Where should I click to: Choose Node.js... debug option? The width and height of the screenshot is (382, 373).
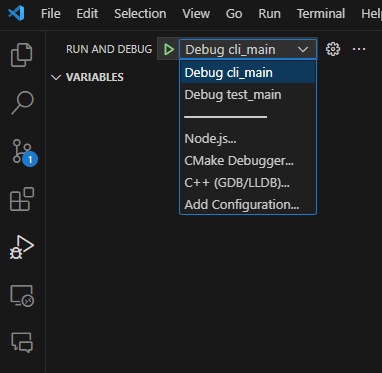[248, 139]
